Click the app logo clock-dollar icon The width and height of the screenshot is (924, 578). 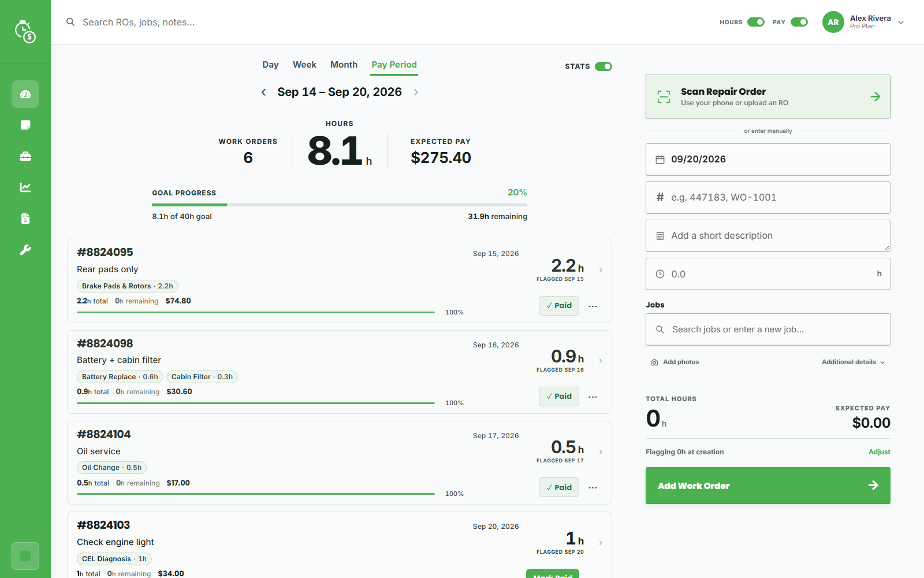pos(25,32)
